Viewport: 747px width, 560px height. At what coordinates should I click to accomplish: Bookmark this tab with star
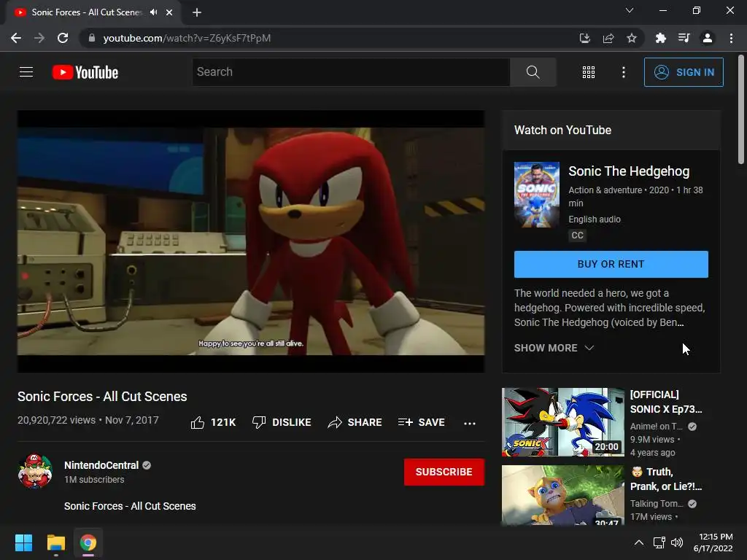[x=632, y=38]
